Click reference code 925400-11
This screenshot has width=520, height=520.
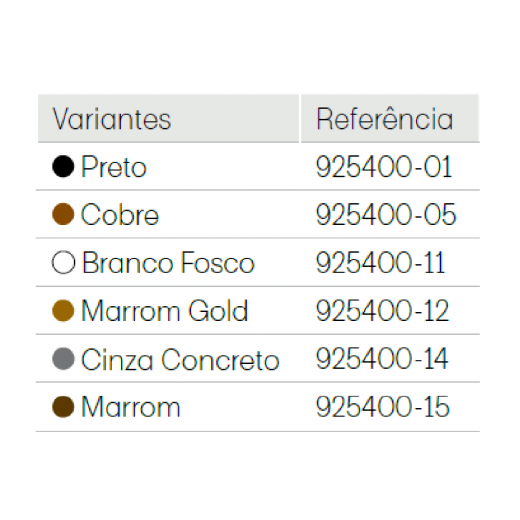tap(380, 262)
